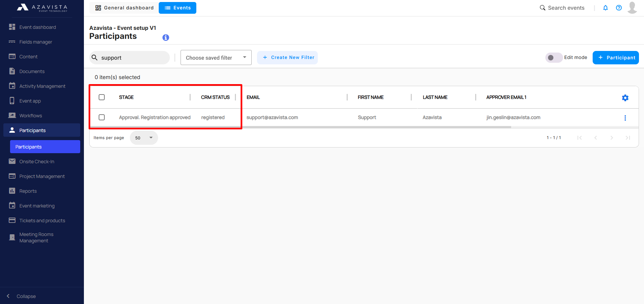Viewport: 644px width, 304px height.
Task: Click the Workflows sidebar icon
Action: click(x=12, y=115)
